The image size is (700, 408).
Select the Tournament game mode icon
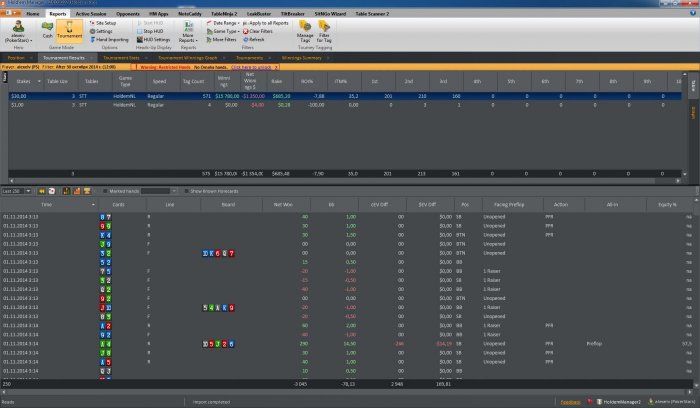coord(70,30)
